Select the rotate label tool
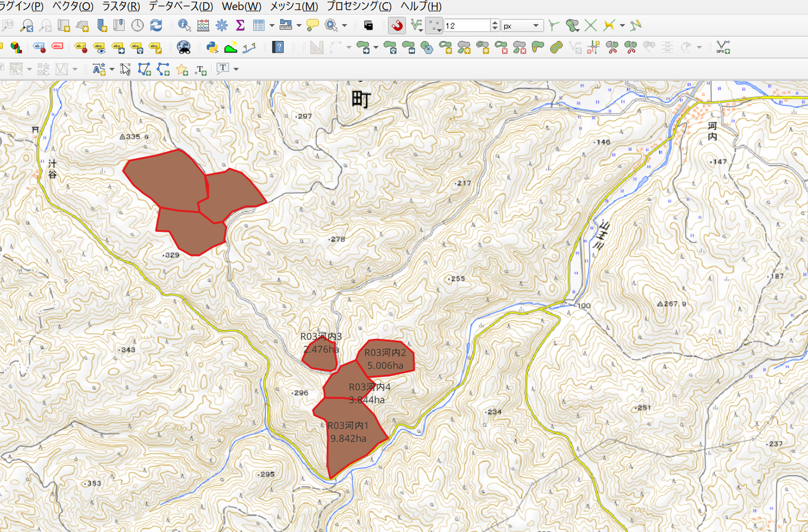The height and width of the screenshot is (532, 808). pyautogui.click(x=137, y=47)
